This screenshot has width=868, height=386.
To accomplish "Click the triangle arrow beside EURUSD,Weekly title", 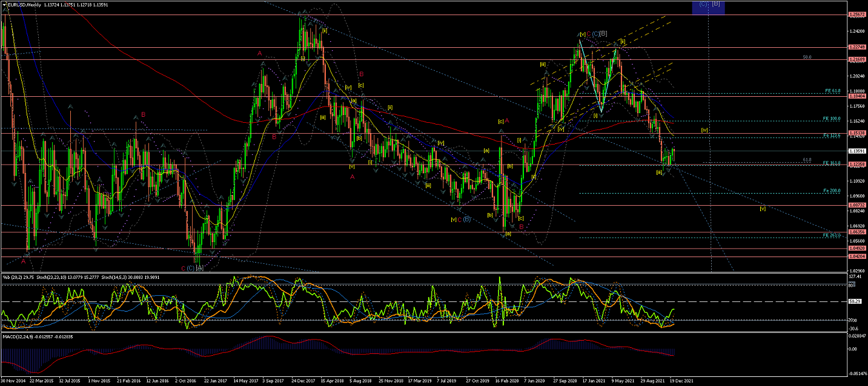I will point(4,5).
